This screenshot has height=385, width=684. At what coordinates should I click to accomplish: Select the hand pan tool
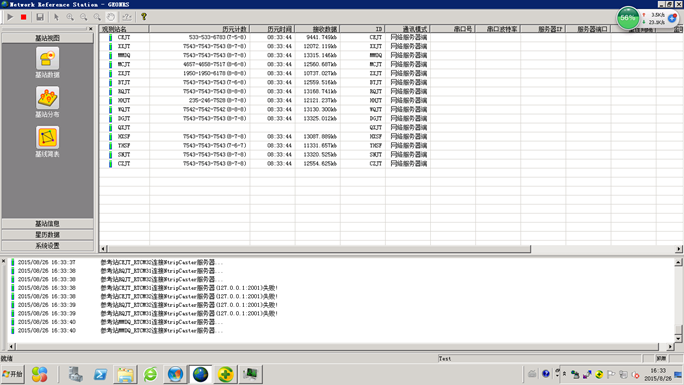[x=111, y=17]
